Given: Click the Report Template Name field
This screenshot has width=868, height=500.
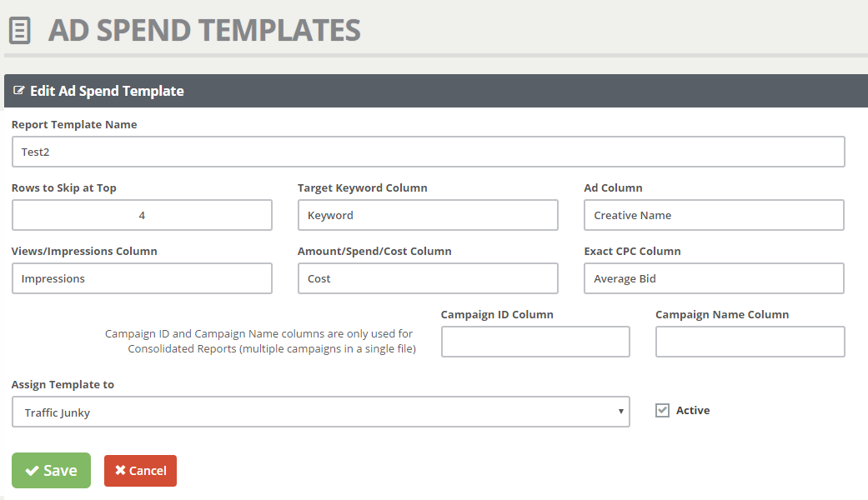Looking at the screenshot, I should (428, 152).
